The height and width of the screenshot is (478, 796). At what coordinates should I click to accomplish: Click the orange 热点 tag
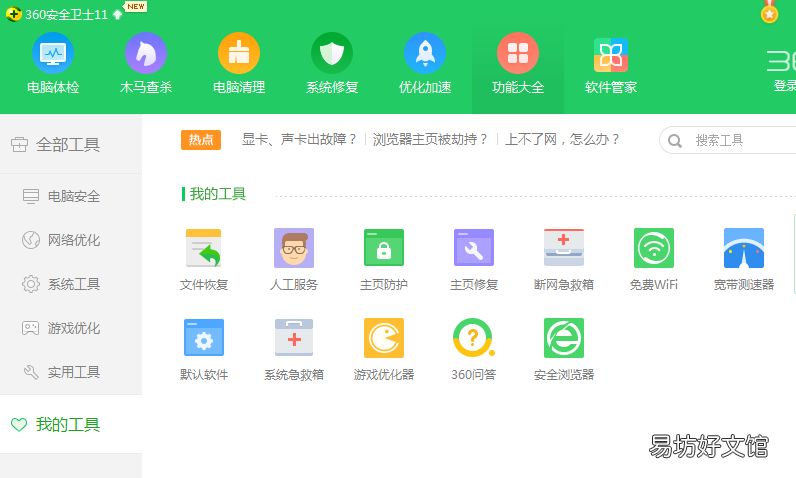[201, 140]
